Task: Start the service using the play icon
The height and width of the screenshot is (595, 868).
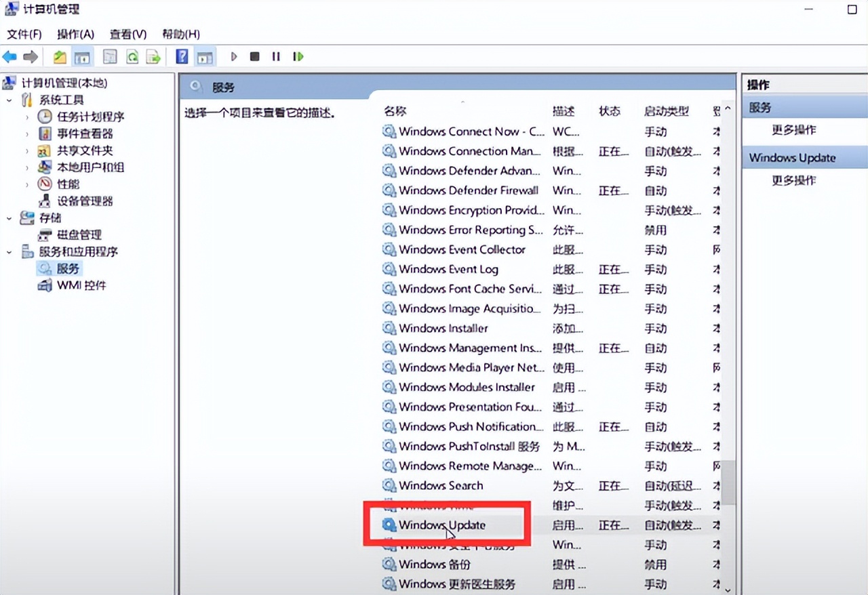Action: coord(233,56)
